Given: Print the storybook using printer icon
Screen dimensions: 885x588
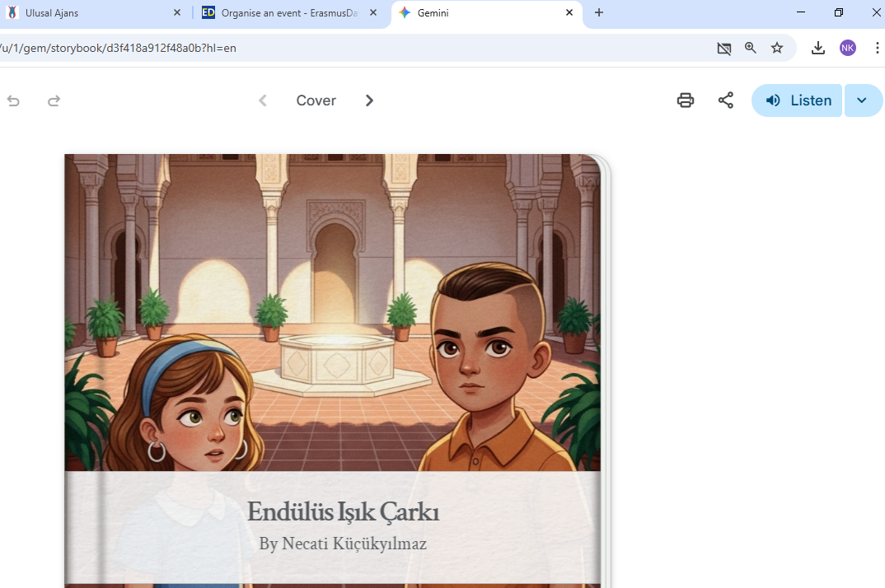Looking at the screenshot, I should 685,100.
